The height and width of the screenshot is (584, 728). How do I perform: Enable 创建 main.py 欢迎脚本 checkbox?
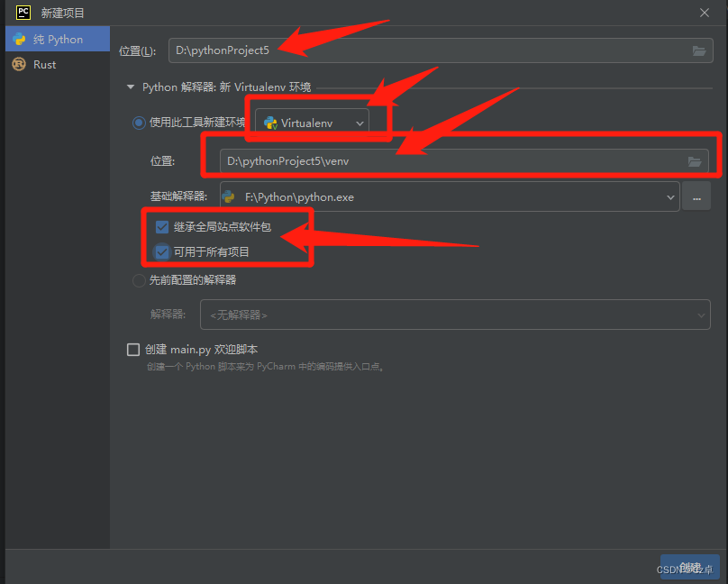tap(133, 349)
